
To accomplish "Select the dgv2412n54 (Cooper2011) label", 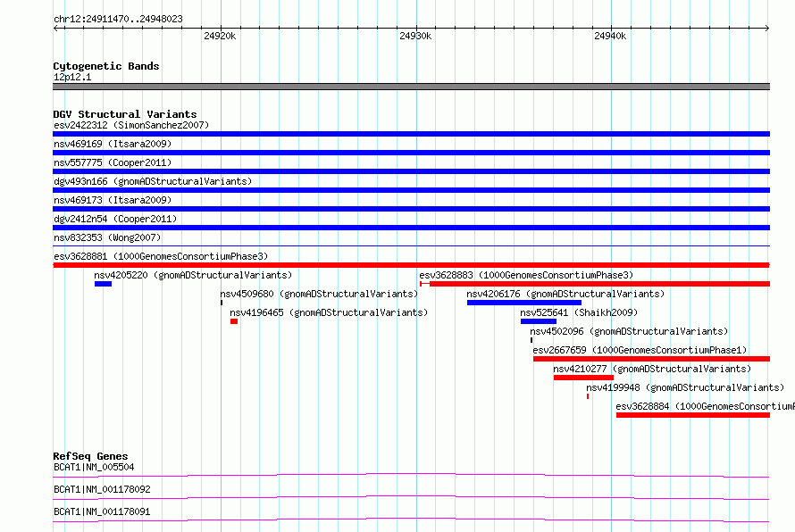I will (115, 219).
